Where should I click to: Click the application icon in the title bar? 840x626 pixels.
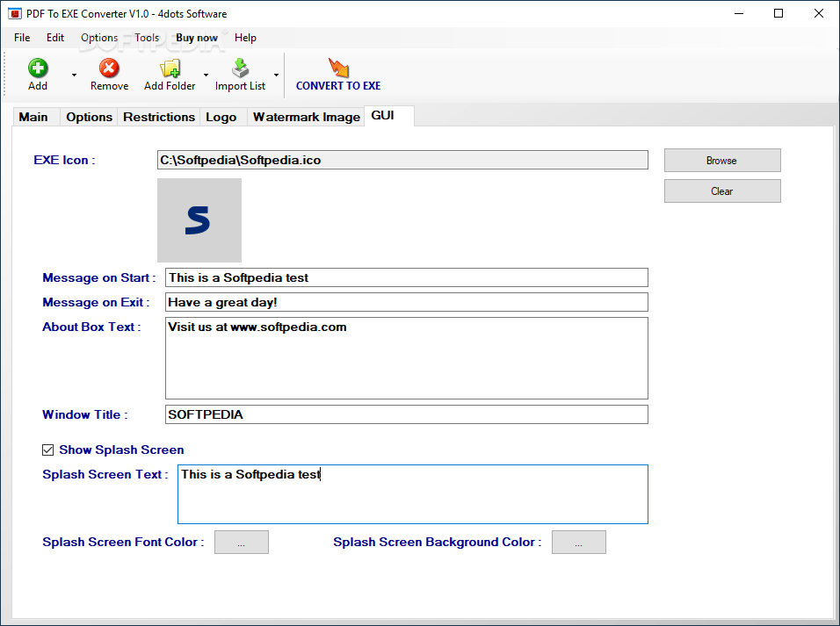tap(13, 13)
